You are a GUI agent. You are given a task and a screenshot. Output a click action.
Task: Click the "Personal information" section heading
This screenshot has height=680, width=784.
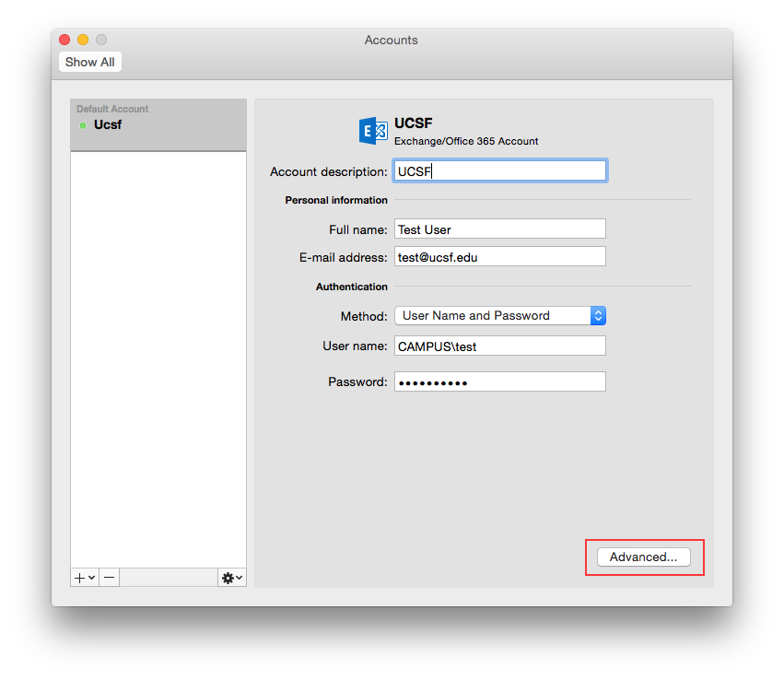click(x=336, y=200)
